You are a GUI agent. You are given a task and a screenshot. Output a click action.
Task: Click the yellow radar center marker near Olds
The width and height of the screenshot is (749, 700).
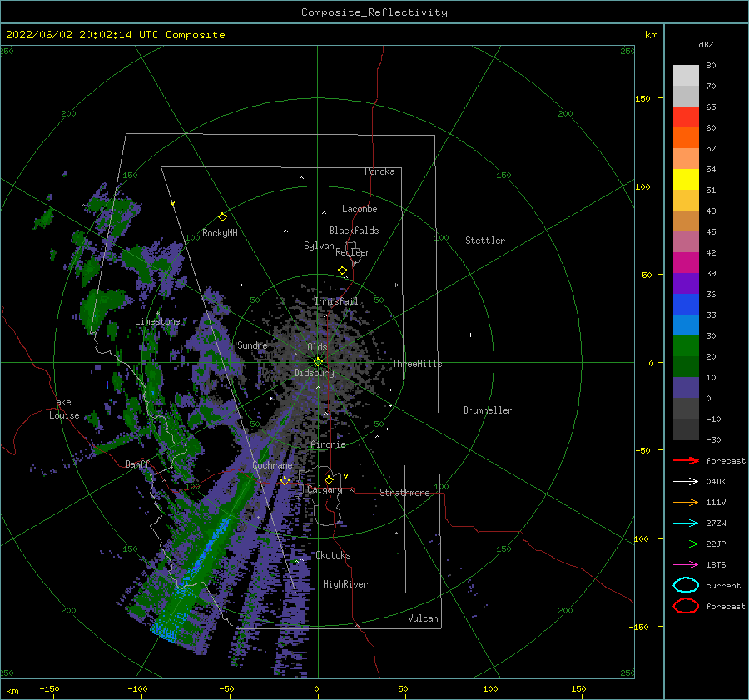click(318, 362)
